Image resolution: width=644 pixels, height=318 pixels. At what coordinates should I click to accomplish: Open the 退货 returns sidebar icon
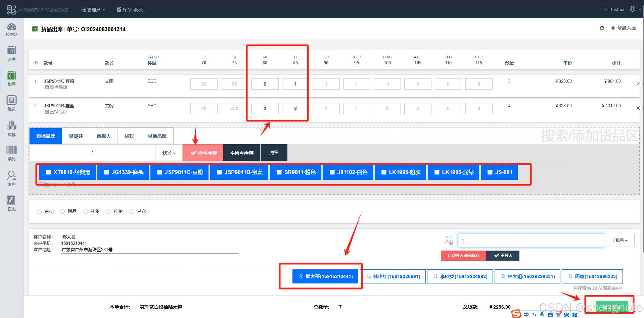coord(11,103)
